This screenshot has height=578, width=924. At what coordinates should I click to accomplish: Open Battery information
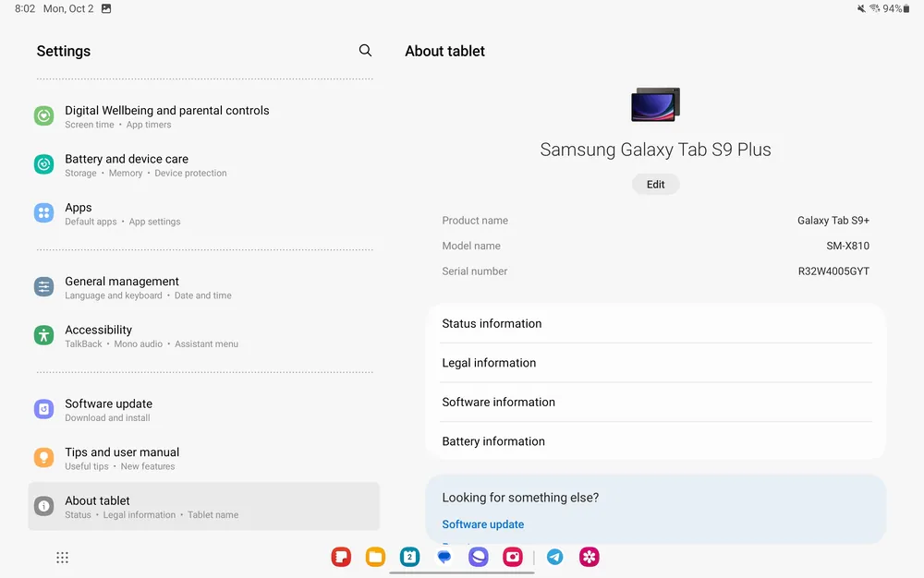pos(655,440)
